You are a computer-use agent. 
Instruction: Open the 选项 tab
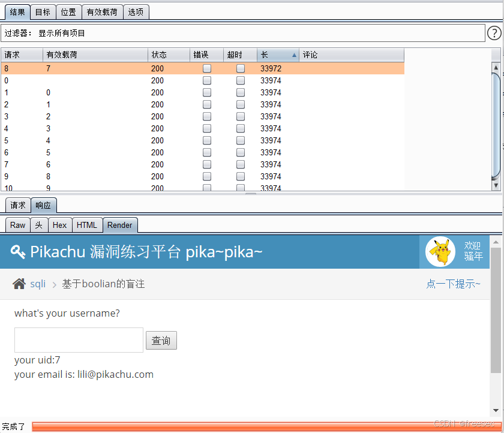coord(136,12)
